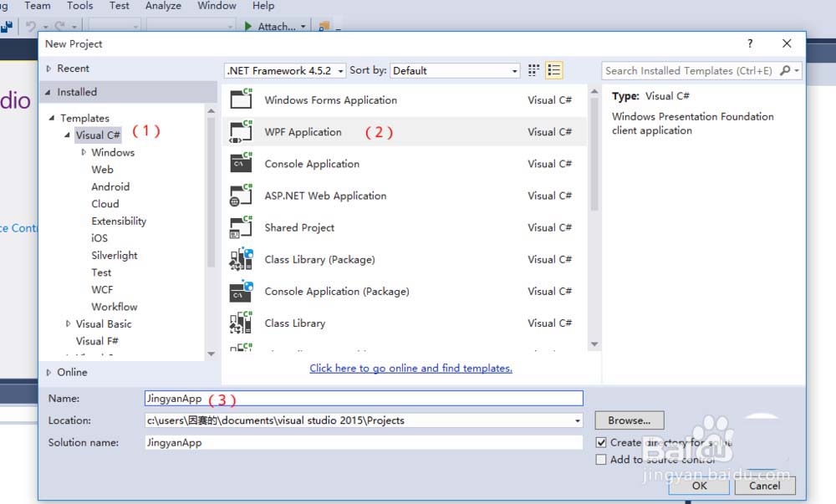
Task: Click the Browse button
Action: coord(629,420)
